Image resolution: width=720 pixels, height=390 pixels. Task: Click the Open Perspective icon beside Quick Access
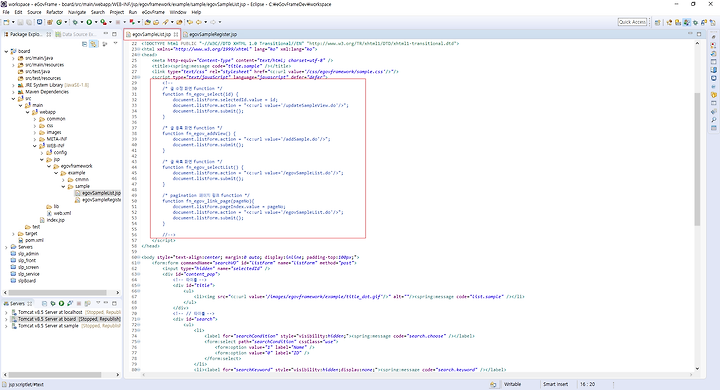658,22
